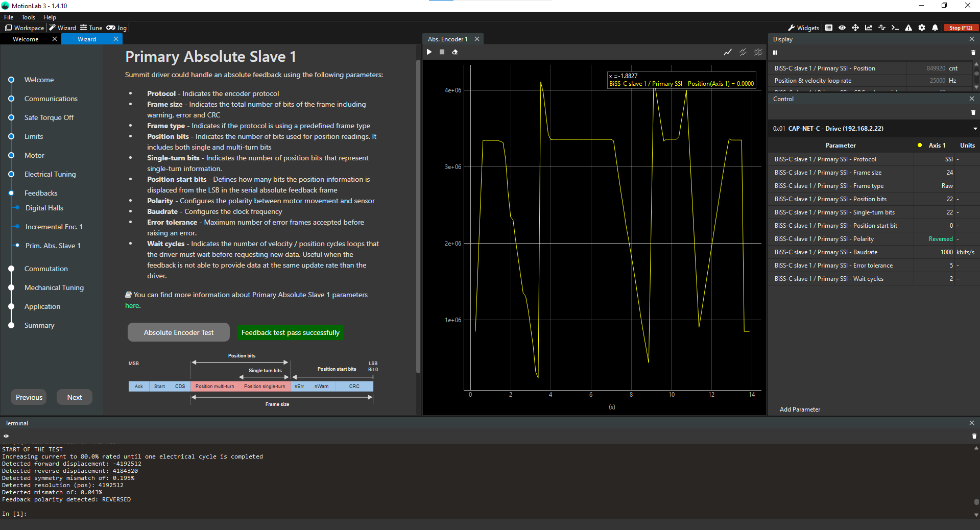This screenshot has height=530, width=980.
Task: Toggle the eye icon in Terminal panel
Action: [6, 436]
